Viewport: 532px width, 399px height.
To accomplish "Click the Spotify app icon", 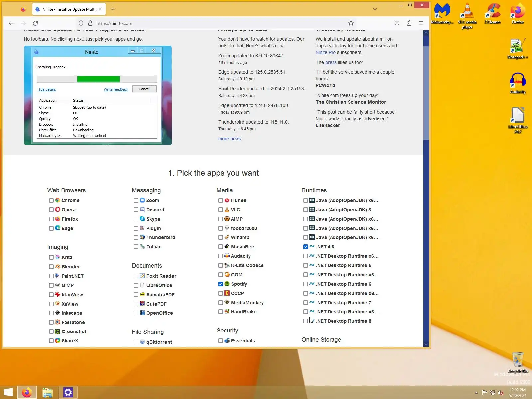I will (x=227, y=284).
